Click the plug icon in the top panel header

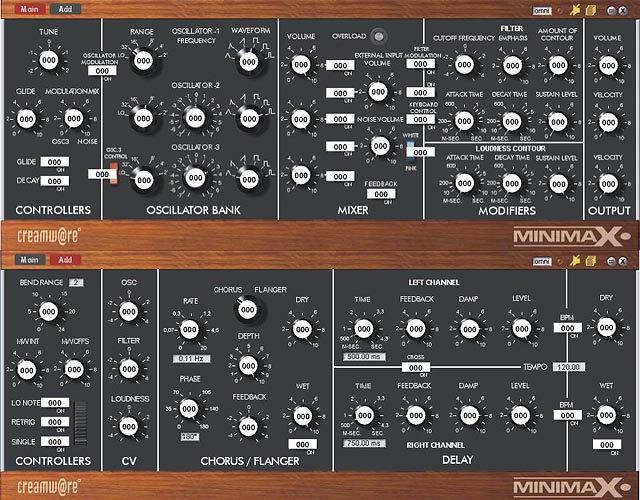coord(575,11)
